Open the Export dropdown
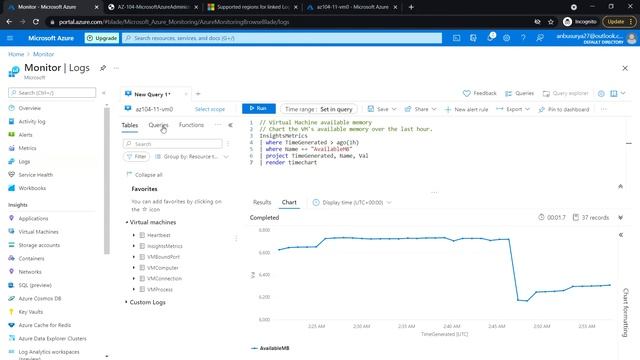The image size is (640, 360). coord(513,109)
